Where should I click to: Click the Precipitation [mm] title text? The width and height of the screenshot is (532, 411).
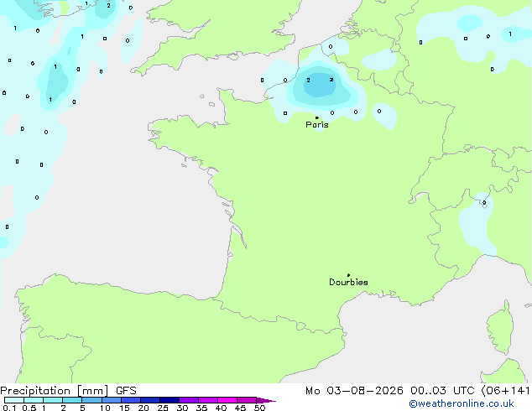tap(55, 391)
